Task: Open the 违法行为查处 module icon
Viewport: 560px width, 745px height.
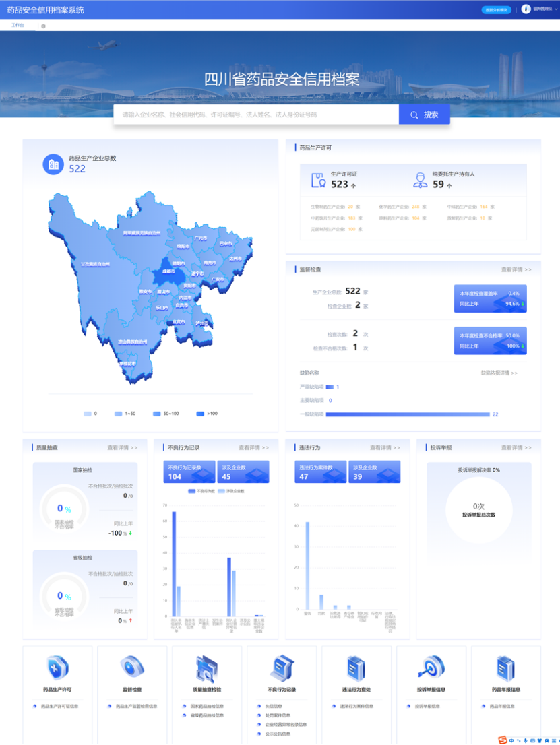Action: click(x=356, y=668)
